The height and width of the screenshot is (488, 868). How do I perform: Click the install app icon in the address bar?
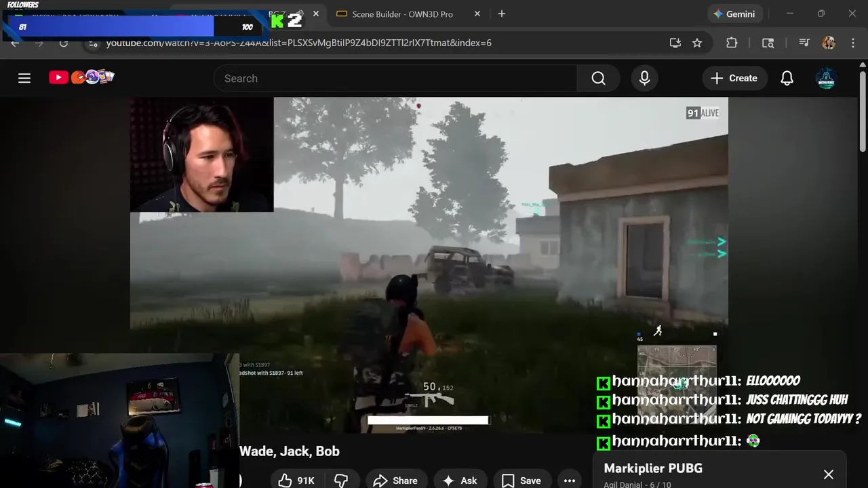click(675, 43)
